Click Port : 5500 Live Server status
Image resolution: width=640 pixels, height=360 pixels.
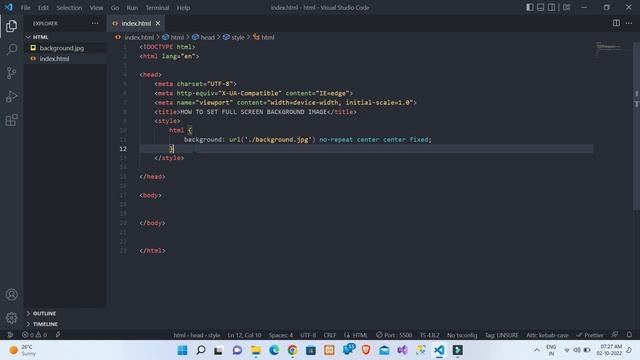click(x=394, y=335)
